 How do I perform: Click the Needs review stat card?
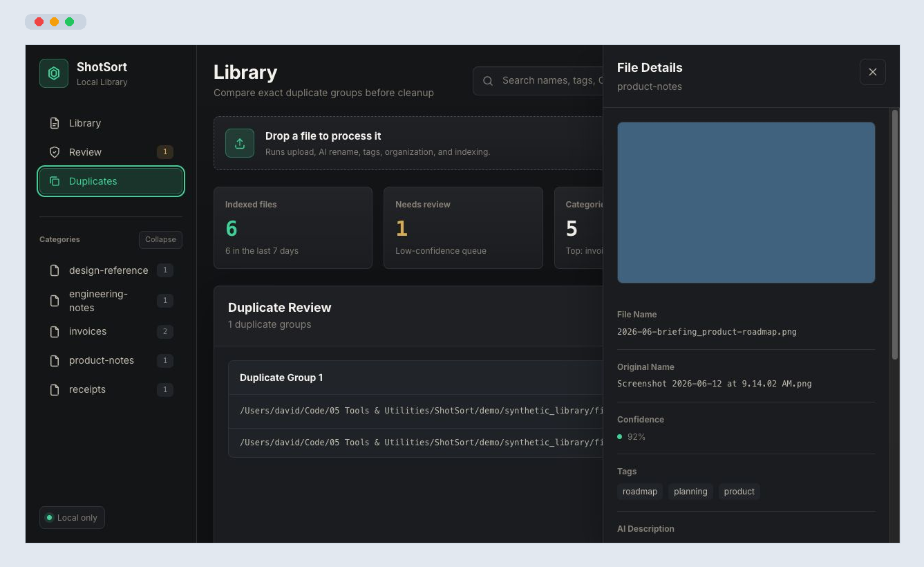[463, 227]
